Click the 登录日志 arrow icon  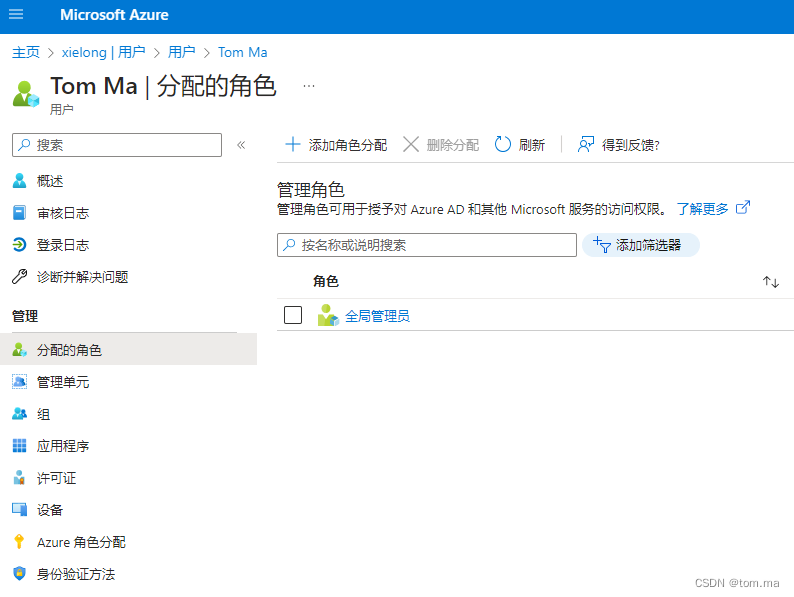click(19, 245)
